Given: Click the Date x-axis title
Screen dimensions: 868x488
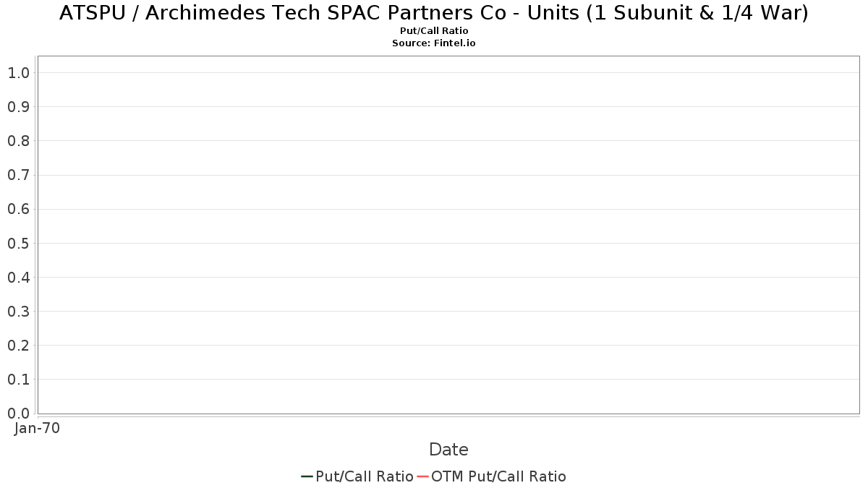Looking at the screenshot, I should (448, 450).
